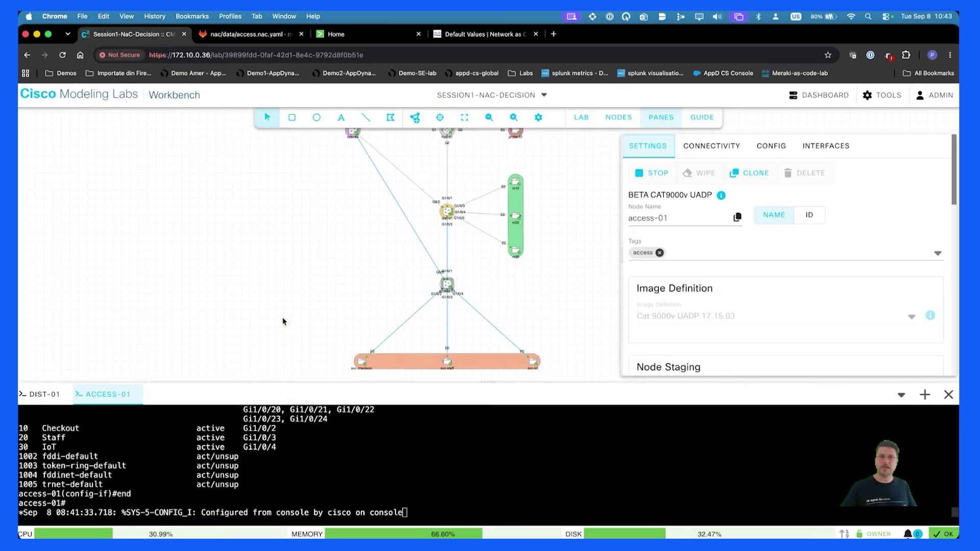Click the settings panel scrollbar

pos(954,170)
